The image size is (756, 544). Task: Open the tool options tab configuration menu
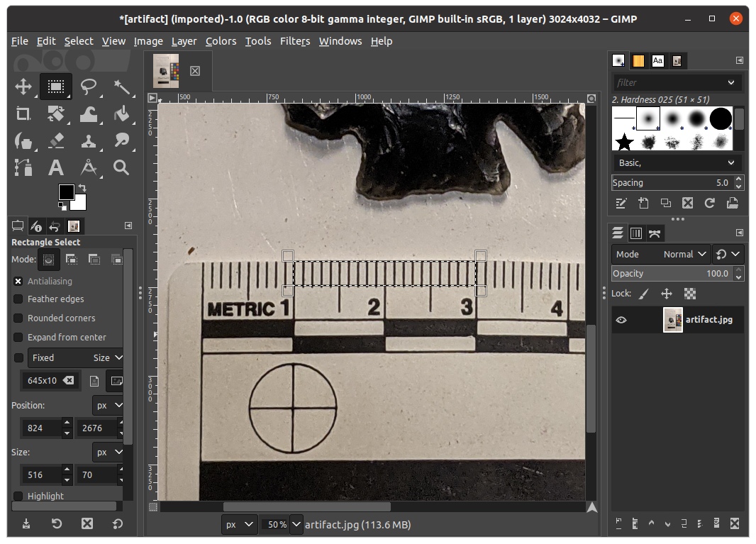pyautogui.click(x=128, y=226)
